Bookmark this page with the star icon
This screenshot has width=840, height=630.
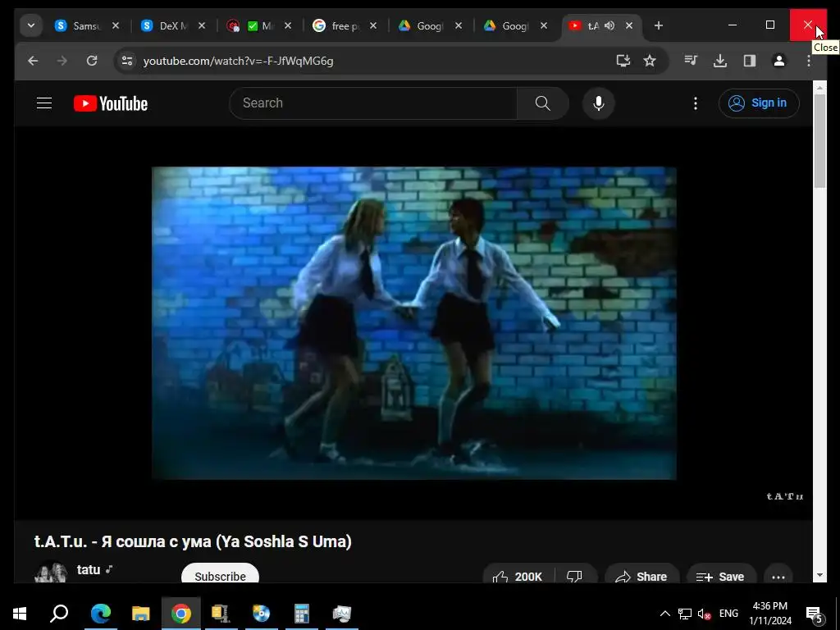(650, 61)
